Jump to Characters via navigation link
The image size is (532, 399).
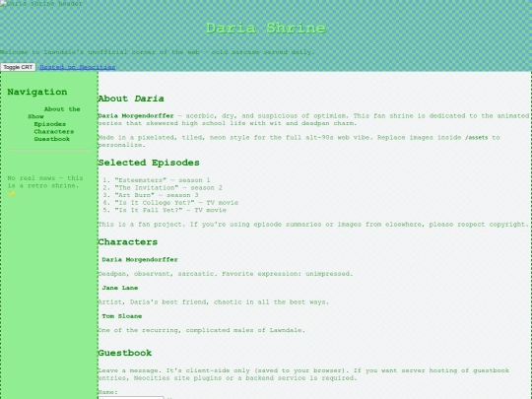(53, 131)
